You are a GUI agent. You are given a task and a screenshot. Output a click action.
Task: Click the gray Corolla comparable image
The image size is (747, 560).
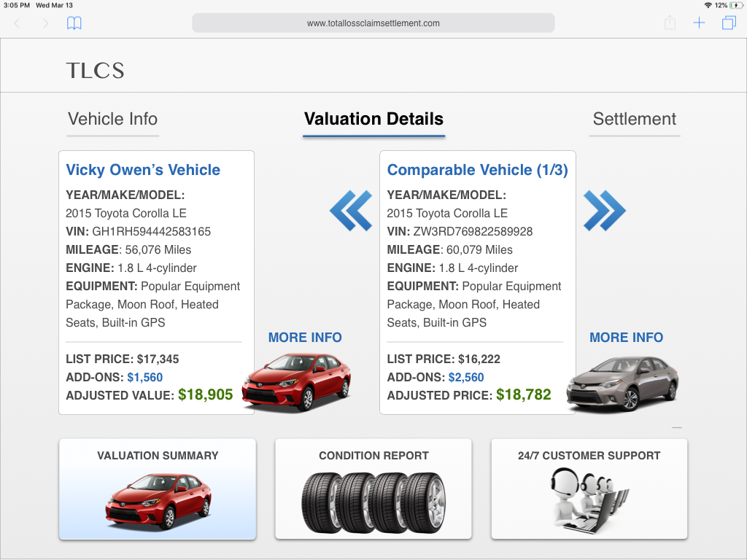(x=623, y=384)
